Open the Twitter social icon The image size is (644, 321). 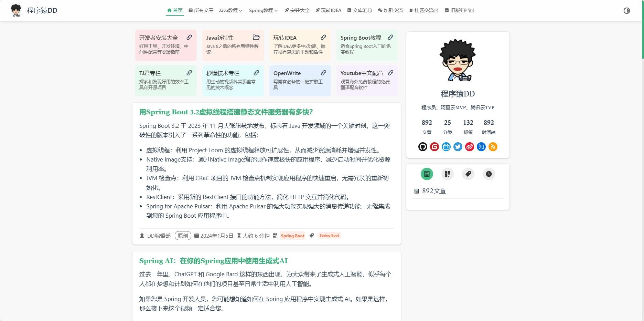coord(458,147)
